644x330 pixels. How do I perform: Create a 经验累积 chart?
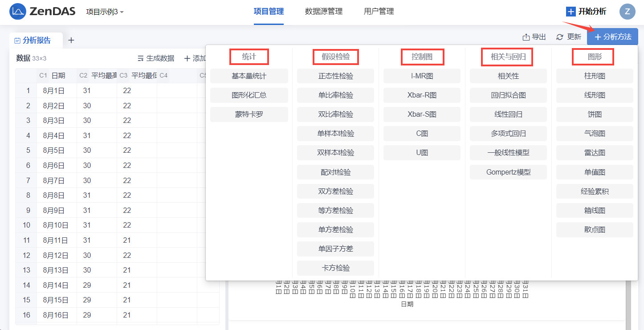tap(595, 191)
